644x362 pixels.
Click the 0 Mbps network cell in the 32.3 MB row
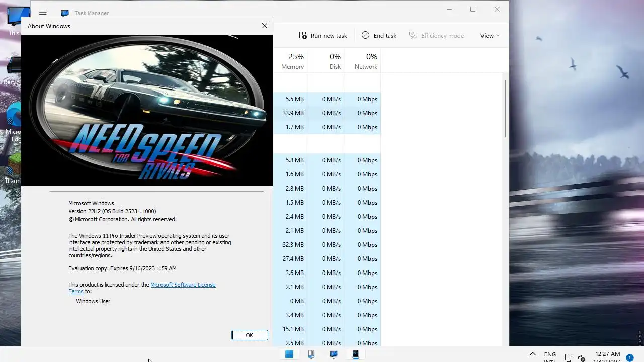pos(362,245)
